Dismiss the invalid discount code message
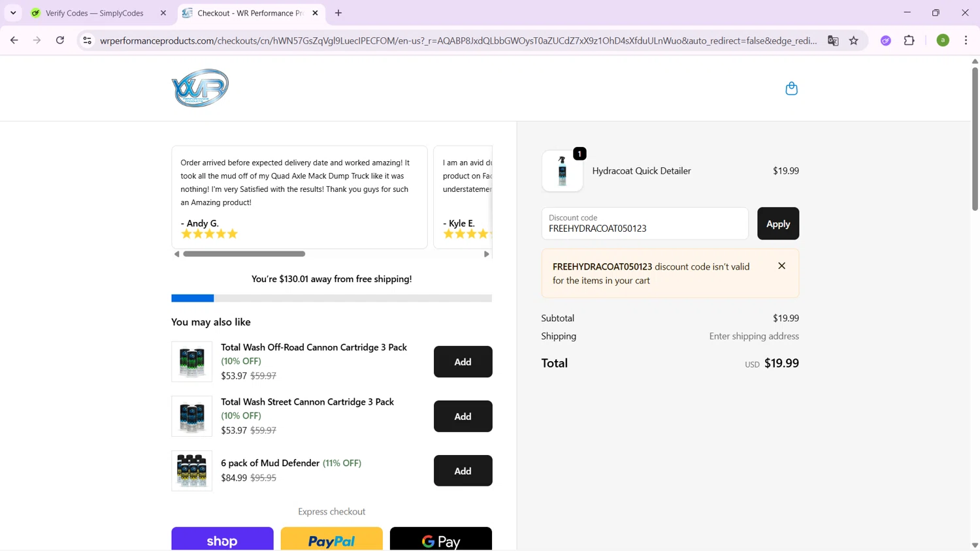The width and height of the screenshot is (980, 551). pos(781,266)
